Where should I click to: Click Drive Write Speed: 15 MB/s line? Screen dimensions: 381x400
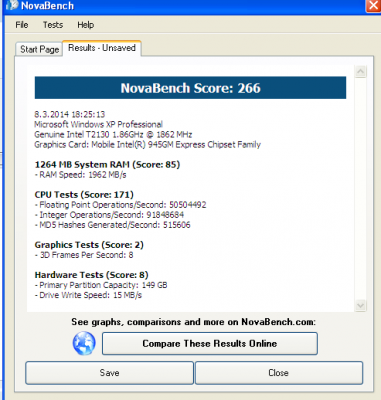point(88,295)
